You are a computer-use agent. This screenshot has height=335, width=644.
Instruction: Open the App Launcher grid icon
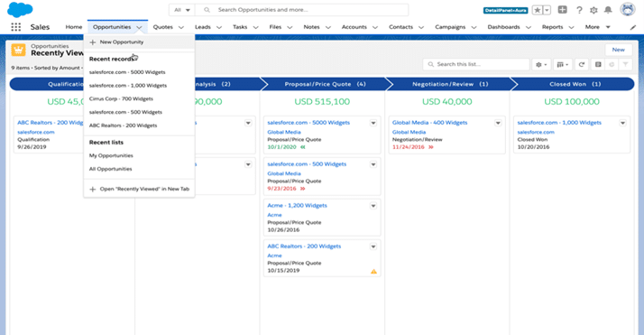15,27
